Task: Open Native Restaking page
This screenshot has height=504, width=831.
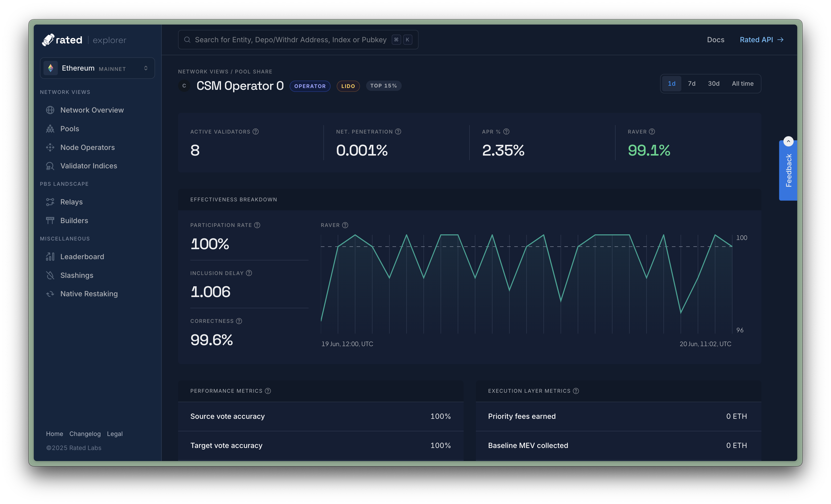Action: coord(89,294)
